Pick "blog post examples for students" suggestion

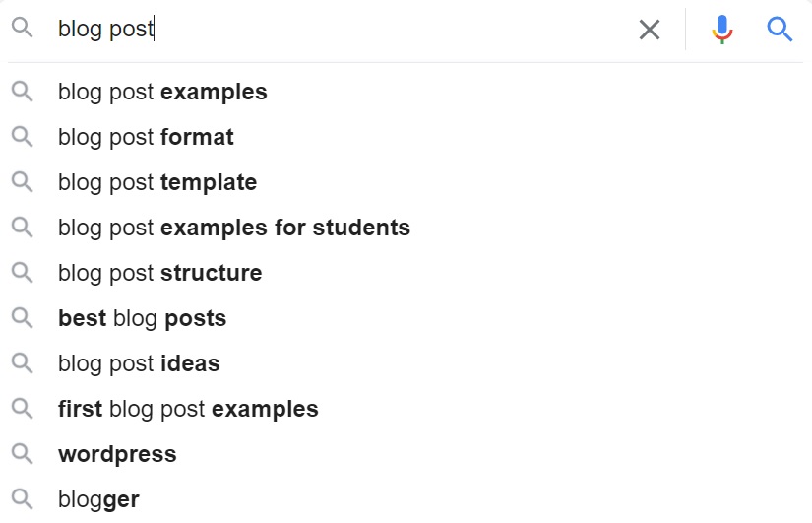tap(234, 228)
